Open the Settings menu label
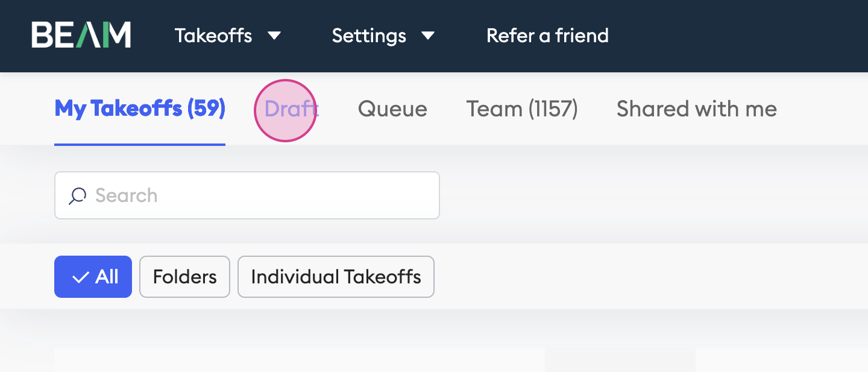The image size is (868, 372). coord(369,36)
